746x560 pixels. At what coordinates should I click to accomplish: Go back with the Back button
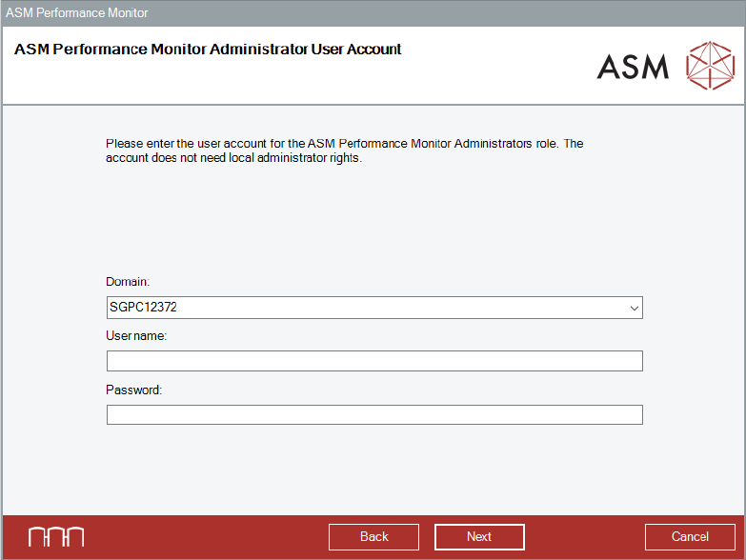coord(373,537)
